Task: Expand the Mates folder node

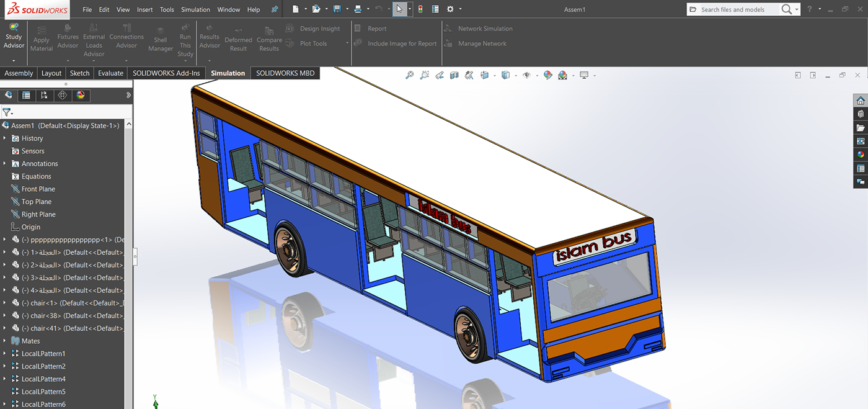Action: 4,341
